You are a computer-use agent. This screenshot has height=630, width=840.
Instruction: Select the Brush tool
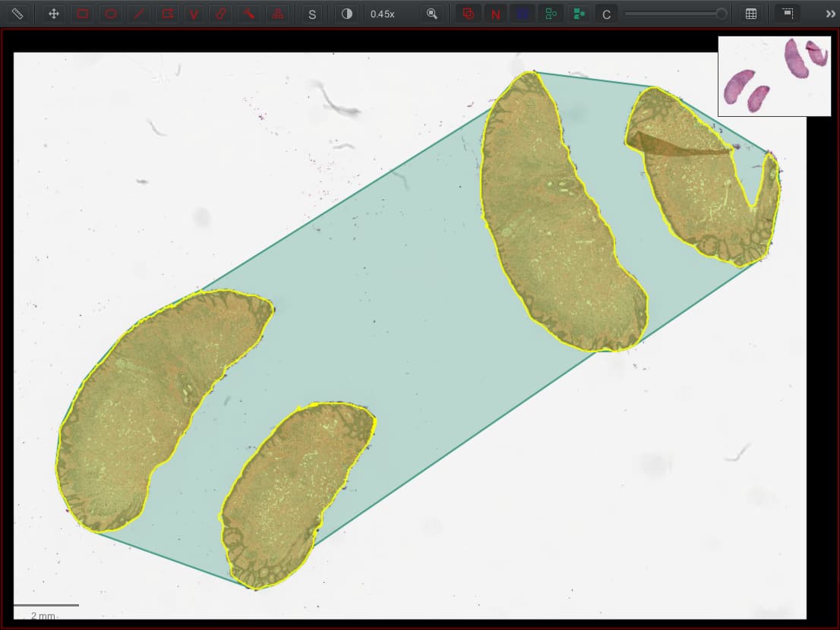(x=221, y=13)
